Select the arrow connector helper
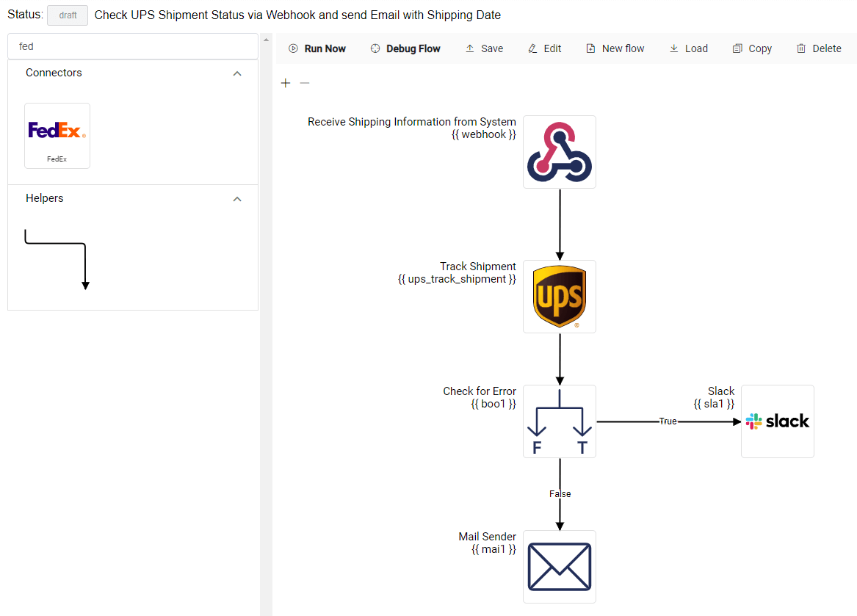857x616 pixels. point(57,260)
